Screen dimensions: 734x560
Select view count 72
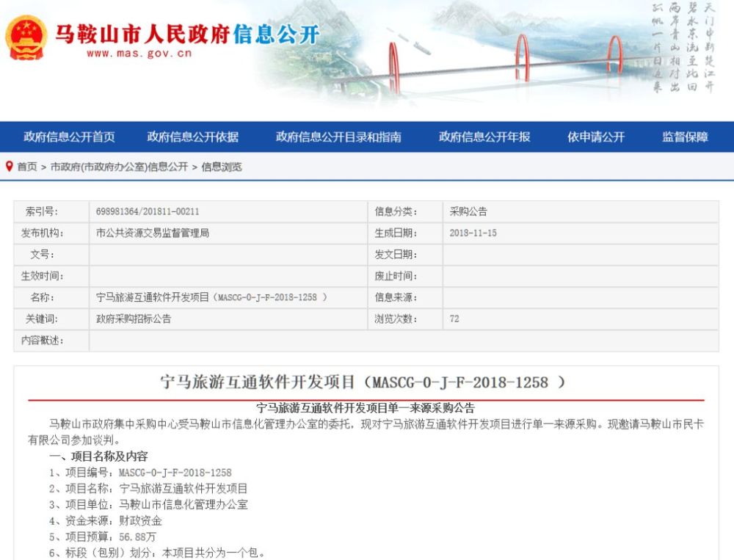pos(454,319)
